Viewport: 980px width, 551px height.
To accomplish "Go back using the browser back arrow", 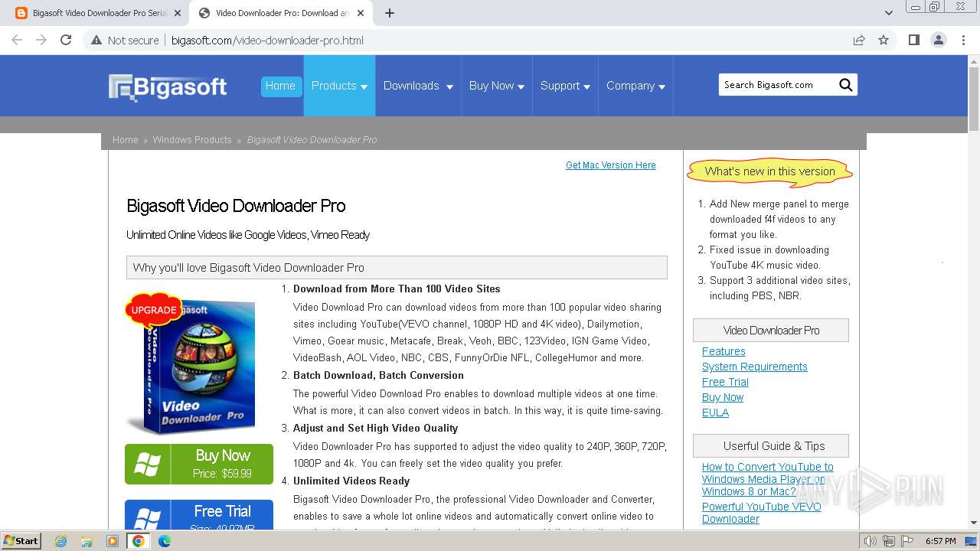I will (x=17, y=40).
